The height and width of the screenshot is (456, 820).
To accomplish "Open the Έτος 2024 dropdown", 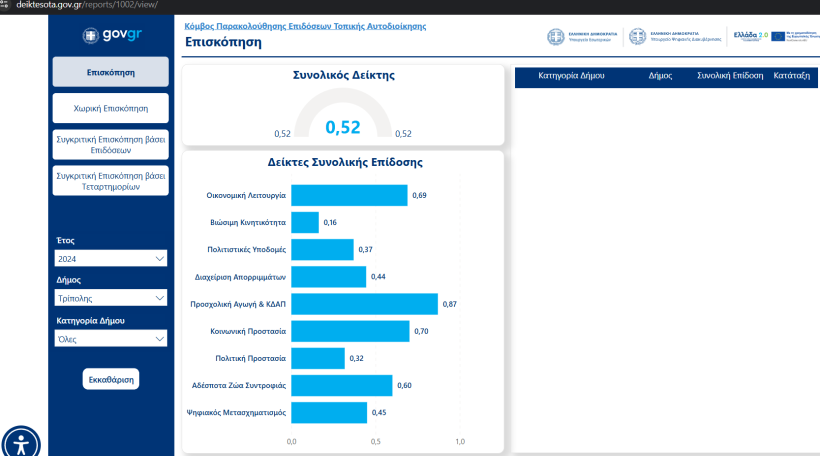I will (x=110, y=259).
